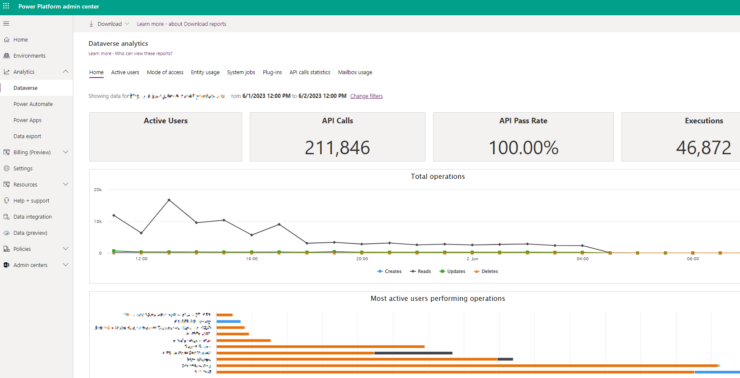
Task: Toggle the Deletes legend series
Action: 486,271
